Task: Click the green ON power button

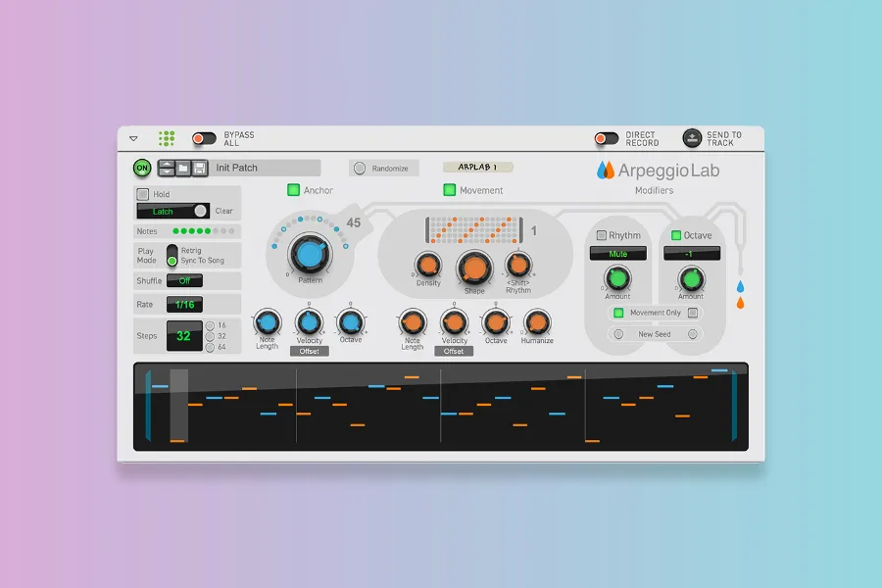Action: [x=142, y=168]
